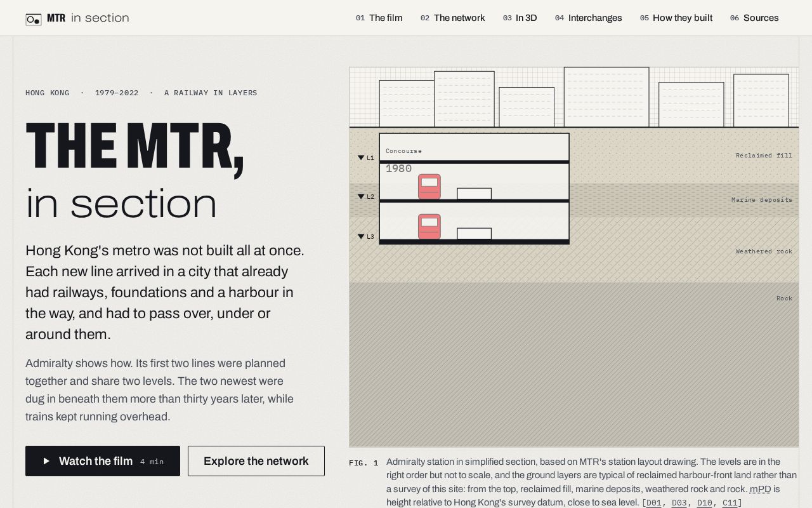Open the D03 source reference
The width and height of the screenshot is (812, 508).
click(x=679, y=503)
